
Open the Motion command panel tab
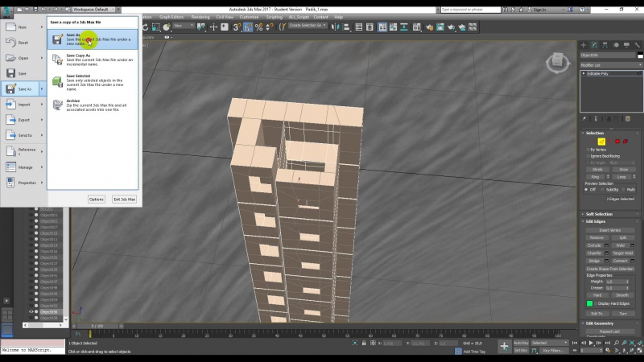tap(616, 45)
